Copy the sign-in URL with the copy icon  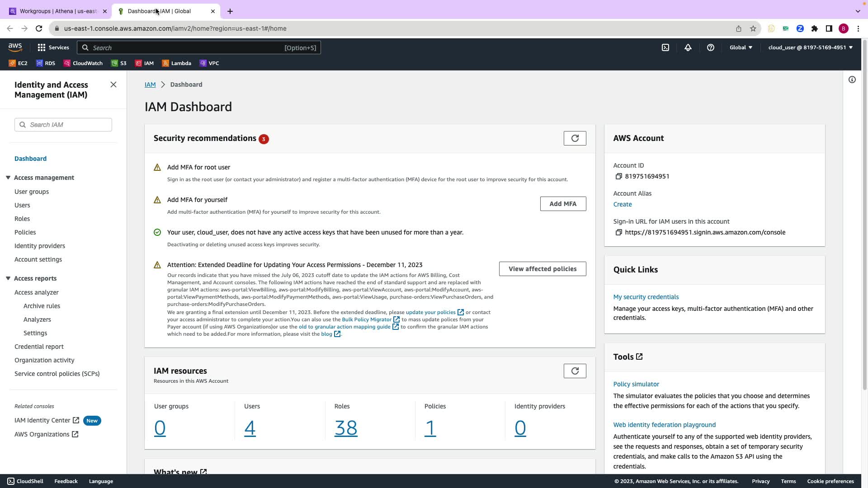coord(618,232)
